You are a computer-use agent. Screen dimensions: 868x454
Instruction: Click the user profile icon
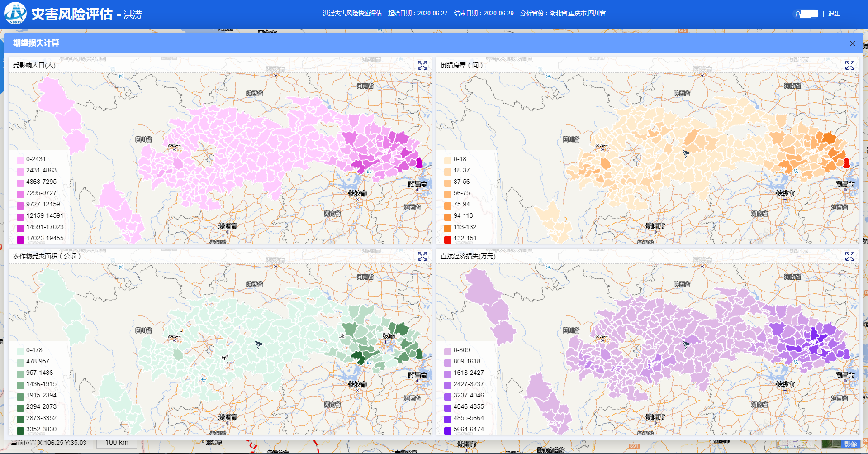pyautogui.click(x=797, y=14)
